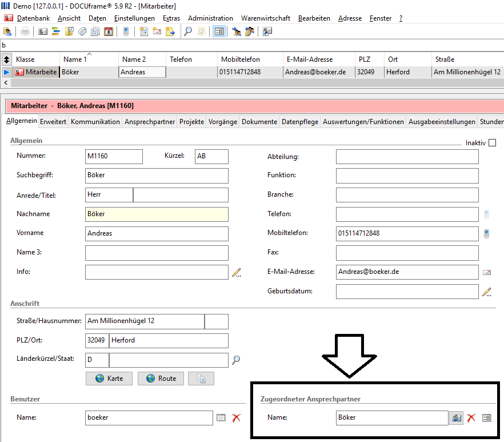This screenshot has width=504, height=442.
Task: Click the new note with arrow toolbar icon
Action: coord(170,31)
